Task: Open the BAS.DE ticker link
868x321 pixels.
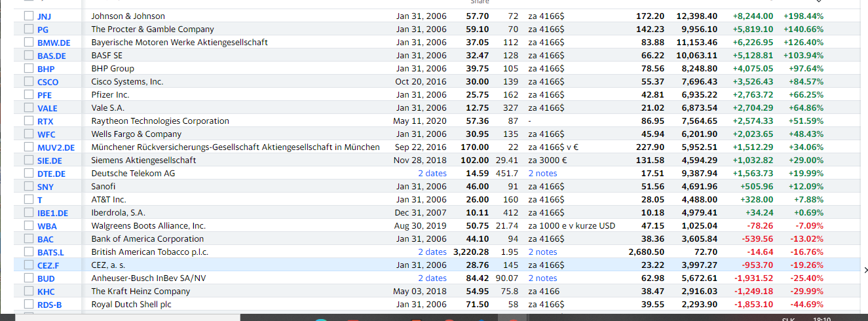Action: (52, 56)
